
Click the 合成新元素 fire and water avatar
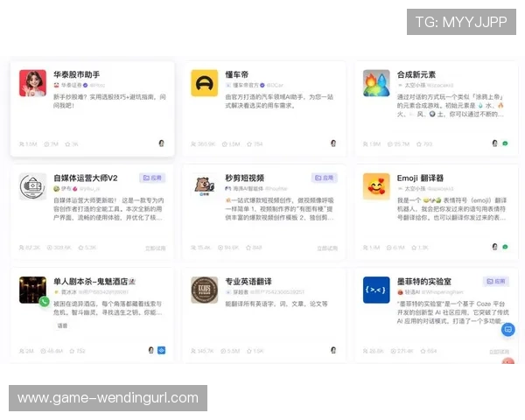tap(376, 83)
